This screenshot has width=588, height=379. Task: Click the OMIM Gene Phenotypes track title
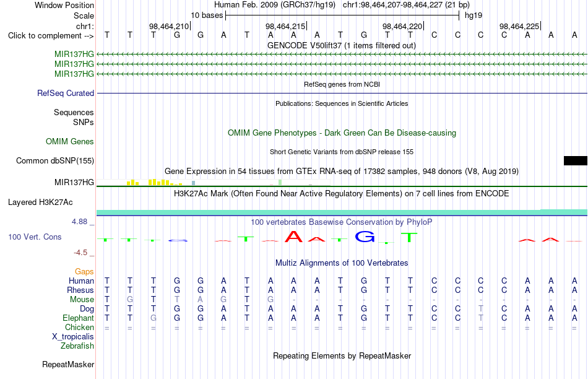[x=342, y=133]
